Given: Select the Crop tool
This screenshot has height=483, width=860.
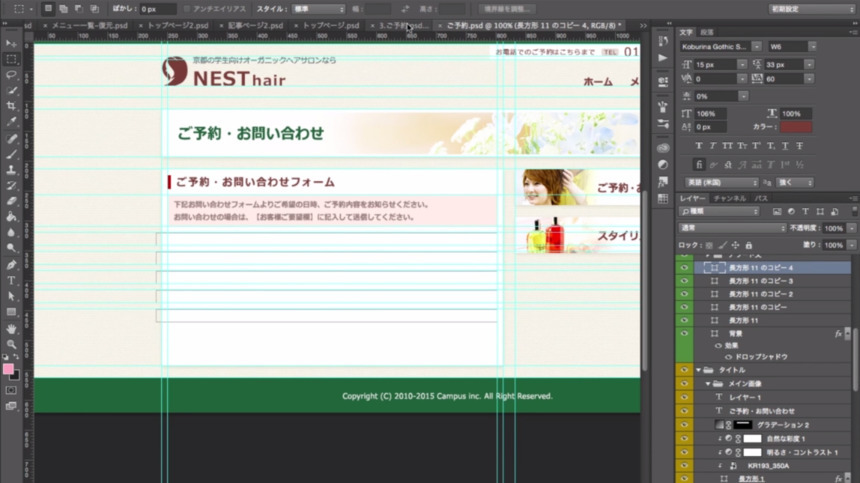Looking at the screenshot, I should tap(11, 106).
